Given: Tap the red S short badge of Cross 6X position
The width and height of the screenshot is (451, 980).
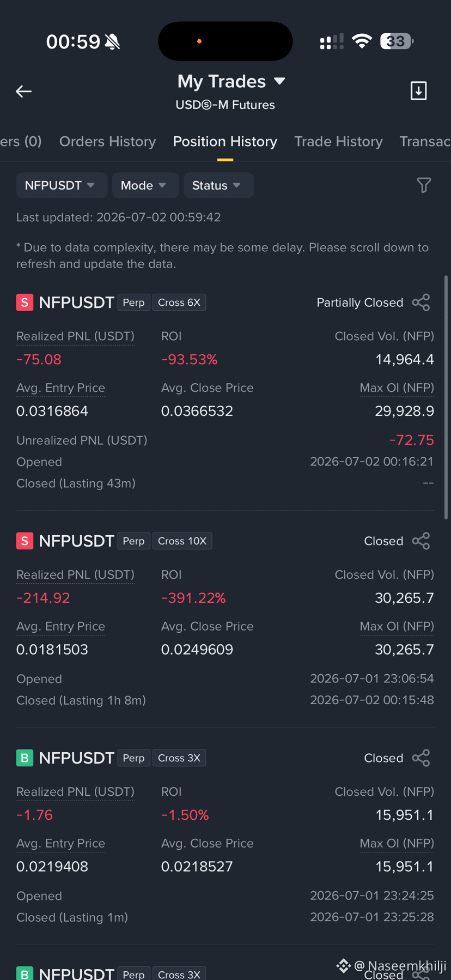Looking at the screenshot, I should click(x=25, y=303).
